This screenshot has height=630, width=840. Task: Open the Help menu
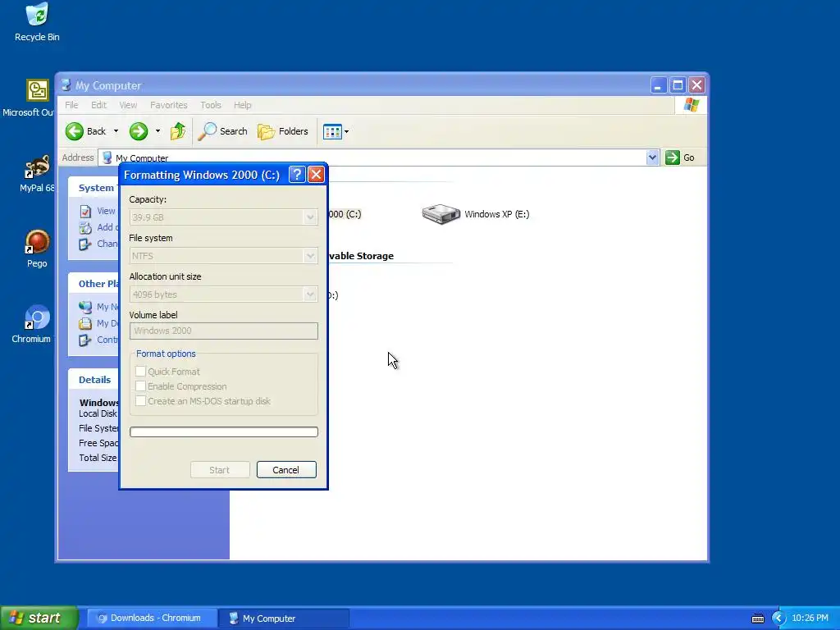click(x=242, y=105)
